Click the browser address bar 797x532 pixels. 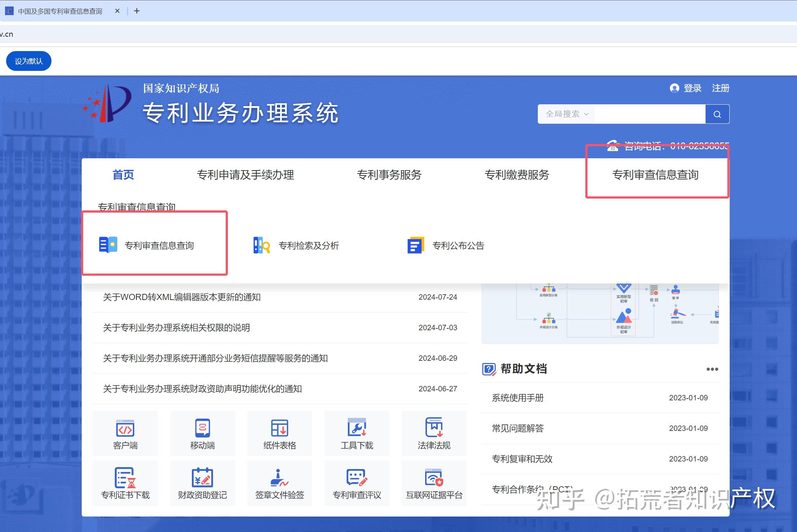(x=398, y=34)
